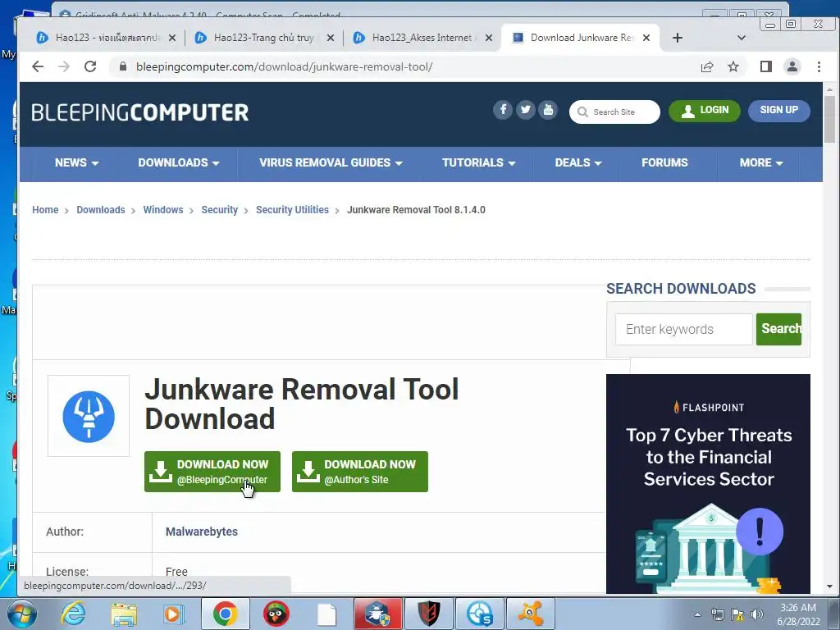This screenshot has width=840, height=630.
Task: Go to Home breadcrumb
Action: tap(45, 210)
